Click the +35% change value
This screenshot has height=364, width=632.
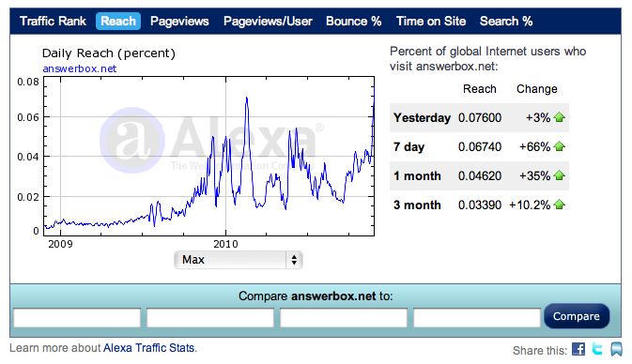point(535,176)
